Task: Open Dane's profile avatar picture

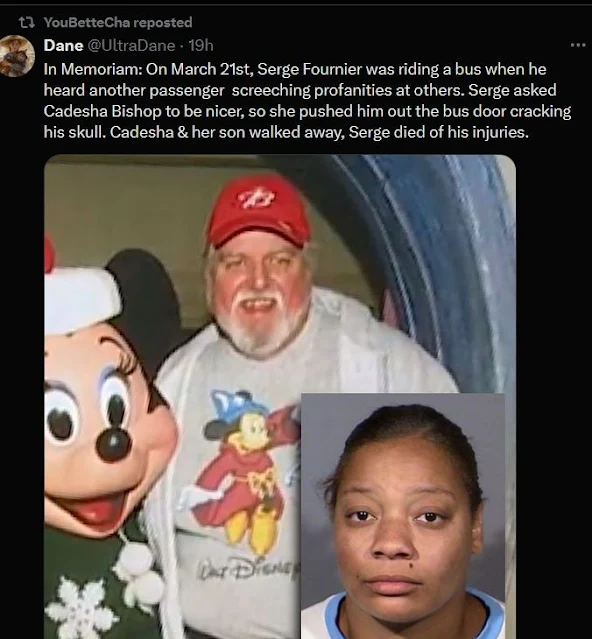Action: click(x=18, y=56)
